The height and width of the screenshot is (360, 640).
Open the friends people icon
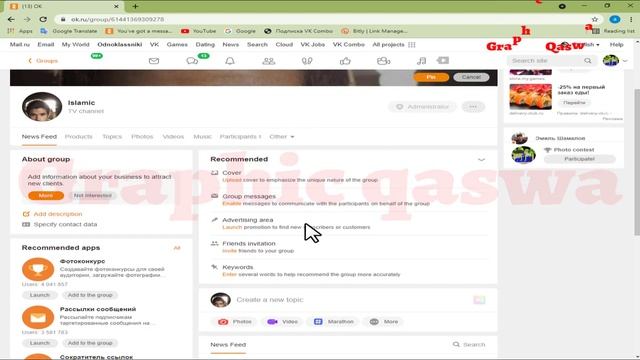pos(269,61)
